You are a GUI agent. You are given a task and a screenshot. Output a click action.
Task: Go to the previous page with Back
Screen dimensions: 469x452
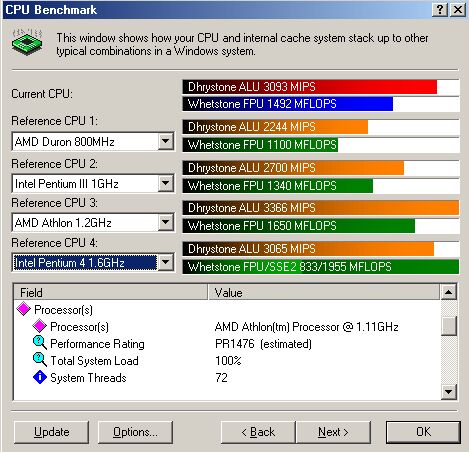tap(258, 432)
